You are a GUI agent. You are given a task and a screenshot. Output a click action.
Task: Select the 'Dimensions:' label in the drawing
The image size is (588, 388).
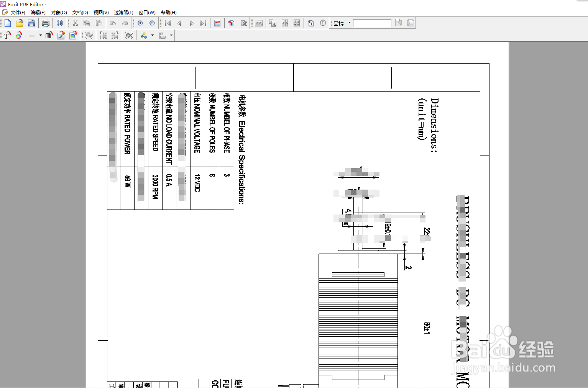[x=434, y=126]
